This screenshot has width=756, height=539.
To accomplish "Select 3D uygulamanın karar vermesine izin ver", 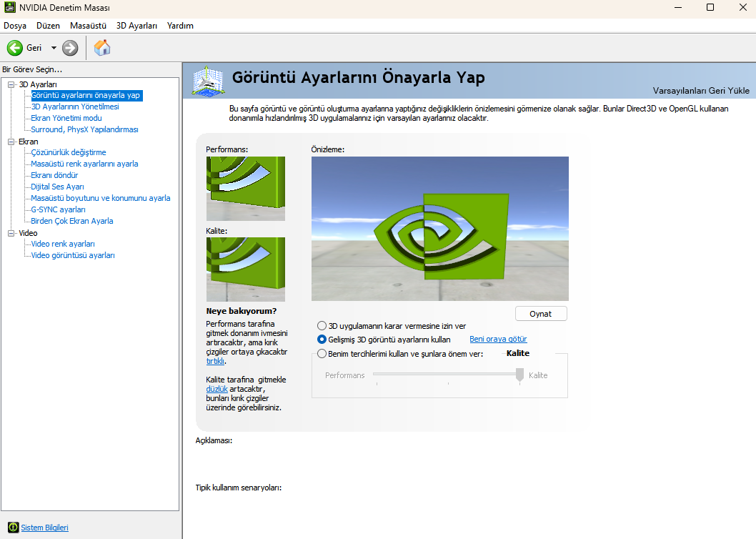I will pos(392,326).
